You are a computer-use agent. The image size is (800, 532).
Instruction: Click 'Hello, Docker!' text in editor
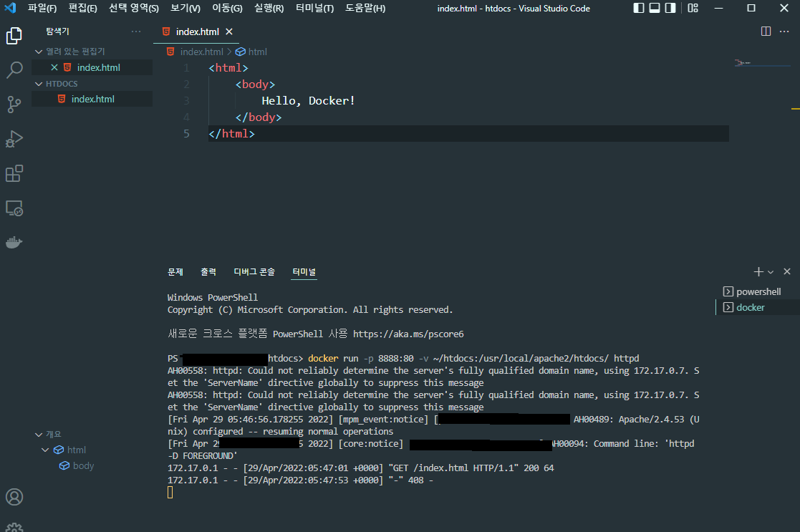coord(308,101)
